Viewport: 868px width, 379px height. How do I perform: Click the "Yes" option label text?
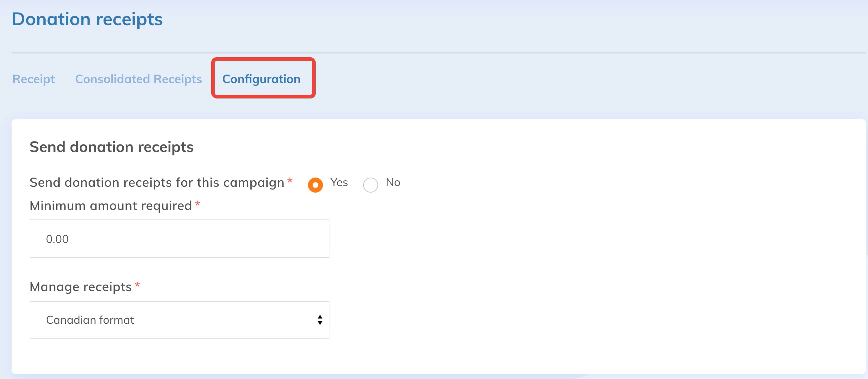pos(339,182)
